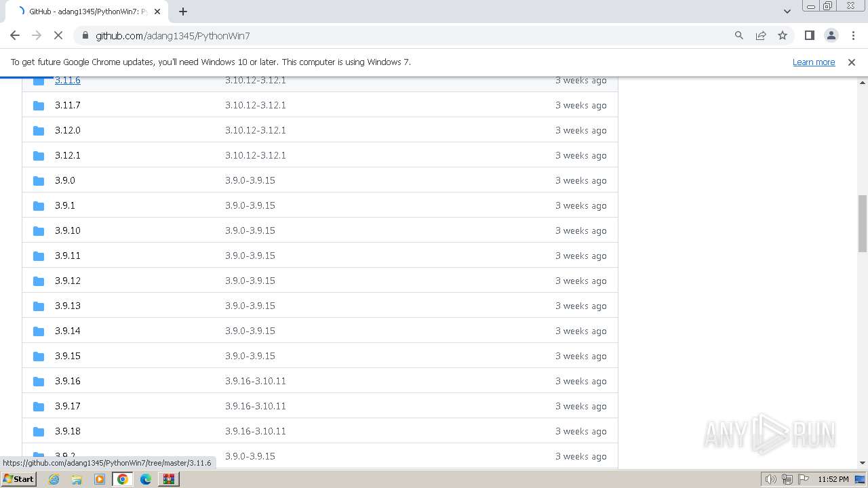Image resolution: width=868 pixels, height=488 pixels.
Task: Click commit message 3.10.12-3.12.1 for 3.12.1
Action: tap(256, 155)
